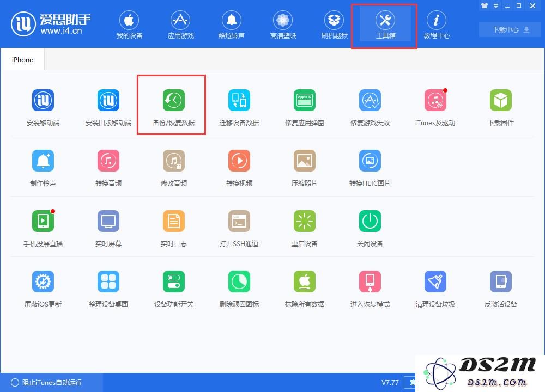This screenshot has height=392, width=545.
Task: Click 关闭设备 shut down device
Action: [370, 229]
